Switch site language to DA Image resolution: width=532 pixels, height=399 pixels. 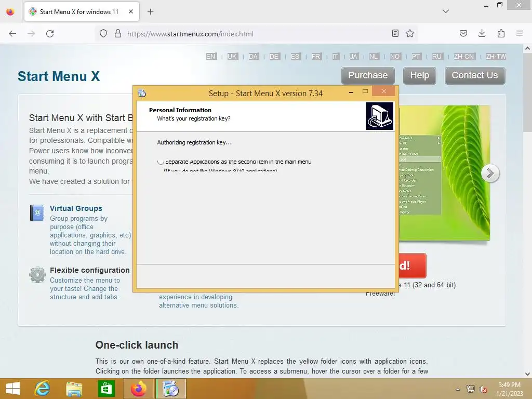click(x=253, y=56)
